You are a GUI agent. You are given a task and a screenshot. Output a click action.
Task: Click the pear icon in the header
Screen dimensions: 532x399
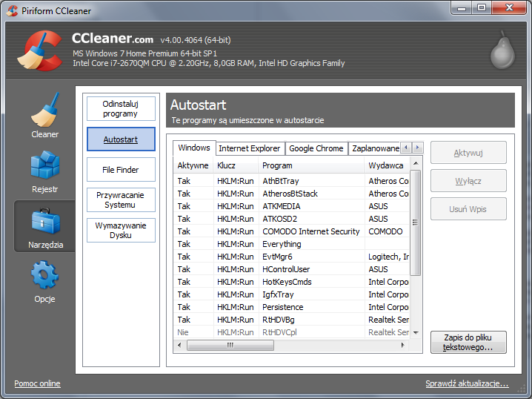coord(503,50)
